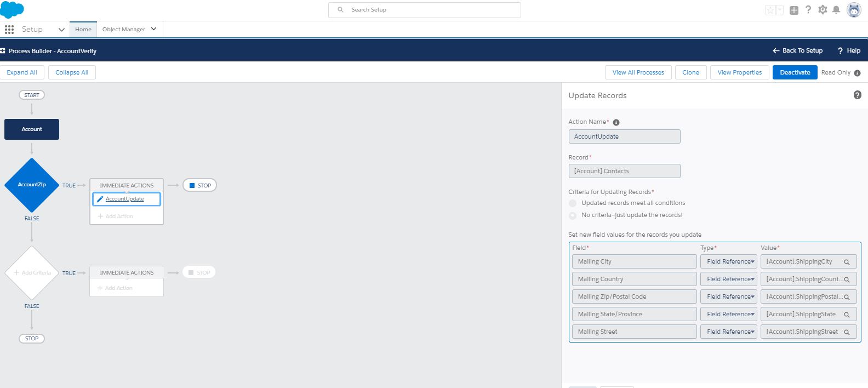Image resolution: width=868 pixels, height=388 pixels.
Task: Click the search magnifier icon in Search Setup
Action: pos(340,10)
